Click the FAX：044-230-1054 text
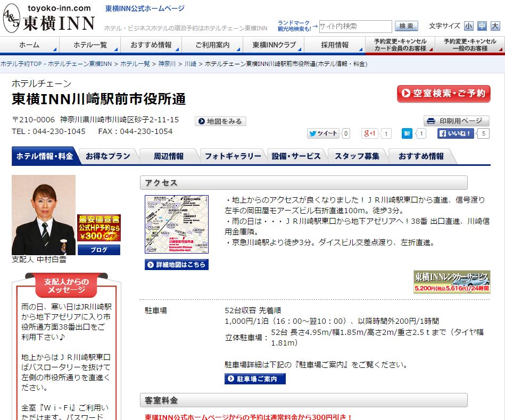Screen dimensions: 505x420 [x=135, y=131]
